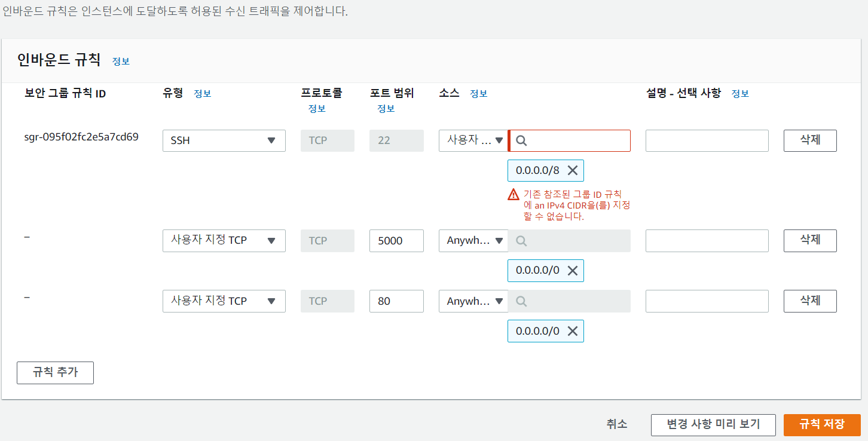Open source type dropdown for SSH rule
Image resolution: width=868 pixels, height=441 pixels.
tap(473, 140)
